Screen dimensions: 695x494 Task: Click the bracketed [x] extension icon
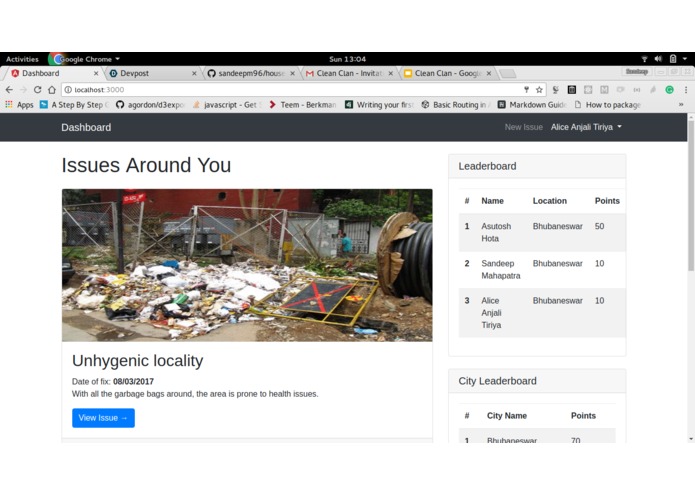click(637, 90)
